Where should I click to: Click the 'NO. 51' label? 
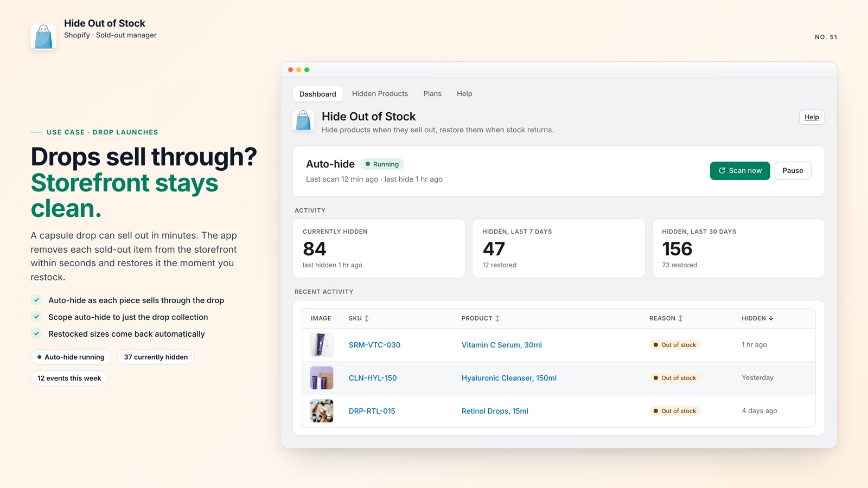click(826, 37)
